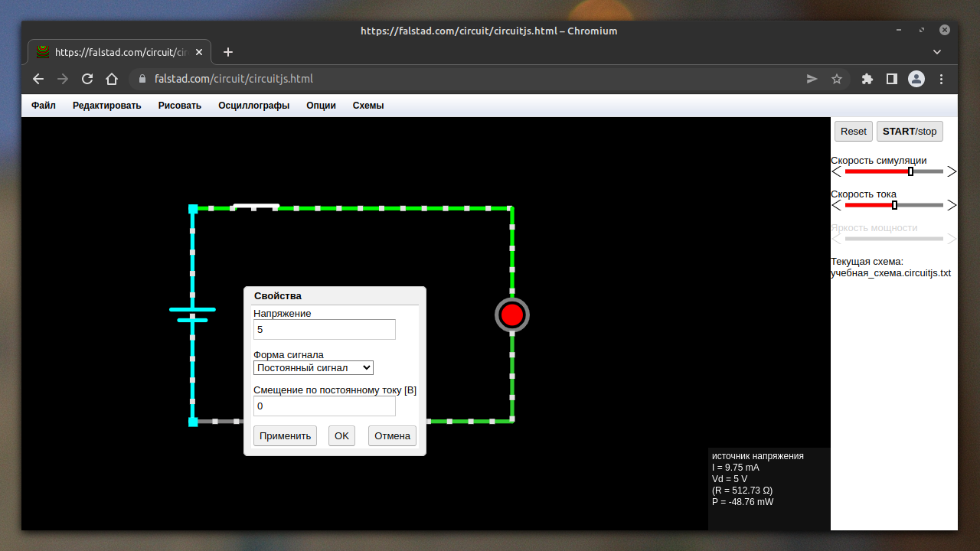Bookmark this page with the star icon
980x551 pixels.
click(837, 79)
